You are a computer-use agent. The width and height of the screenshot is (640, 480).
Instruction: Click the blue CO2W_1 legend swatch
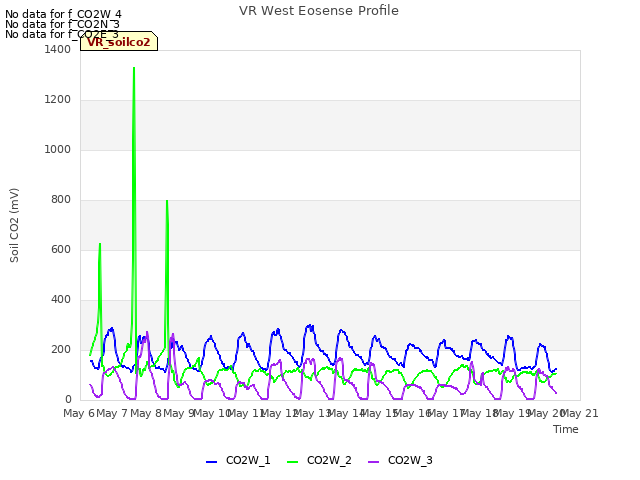[211, 462]
